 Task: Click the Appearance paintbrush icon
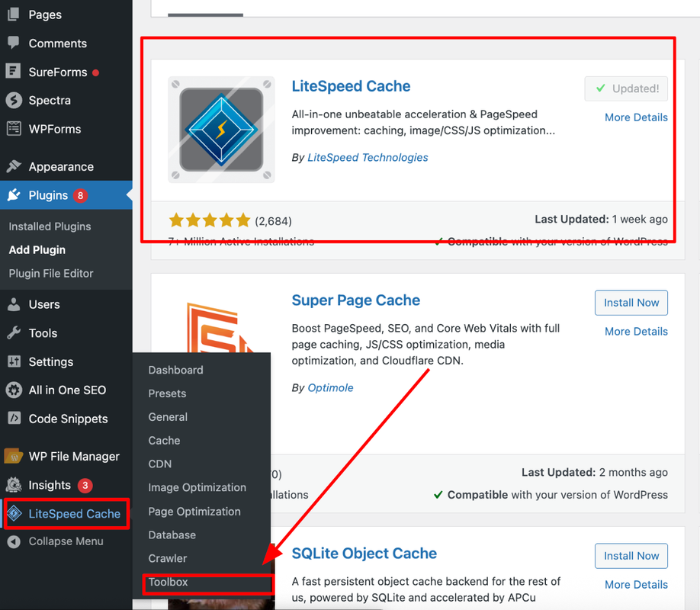pyautogui.click(x=14, y=166)
